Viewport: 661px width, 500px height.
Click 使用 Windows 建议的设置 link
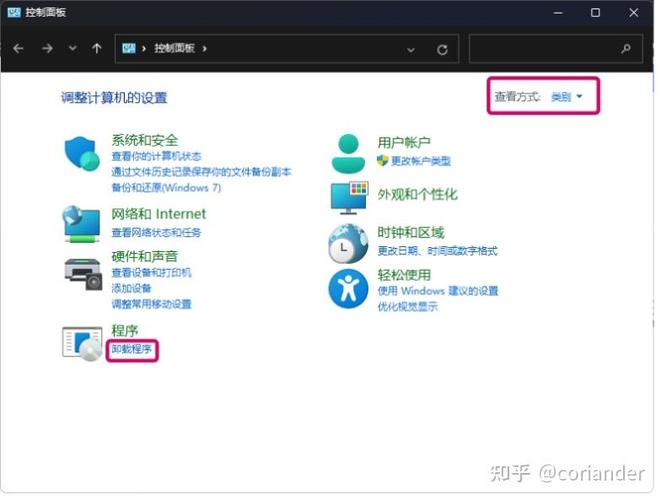(x=438, y=291)
